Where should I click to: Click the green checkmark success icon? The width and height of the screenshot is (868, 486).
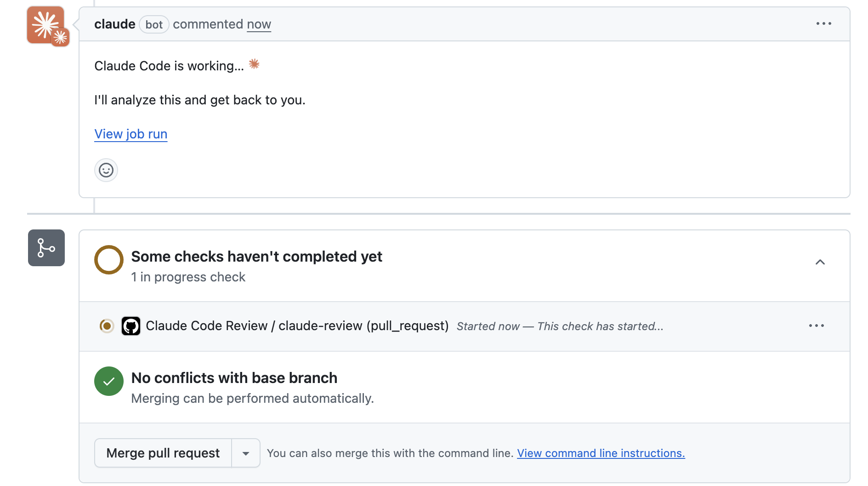108,381
